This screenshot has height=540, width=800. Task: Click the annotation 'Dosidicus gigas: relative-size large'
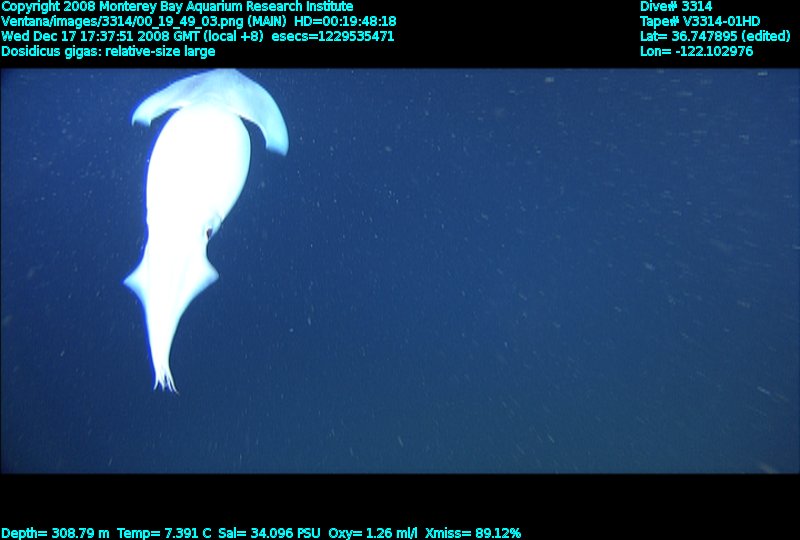(x=108, y=52)
